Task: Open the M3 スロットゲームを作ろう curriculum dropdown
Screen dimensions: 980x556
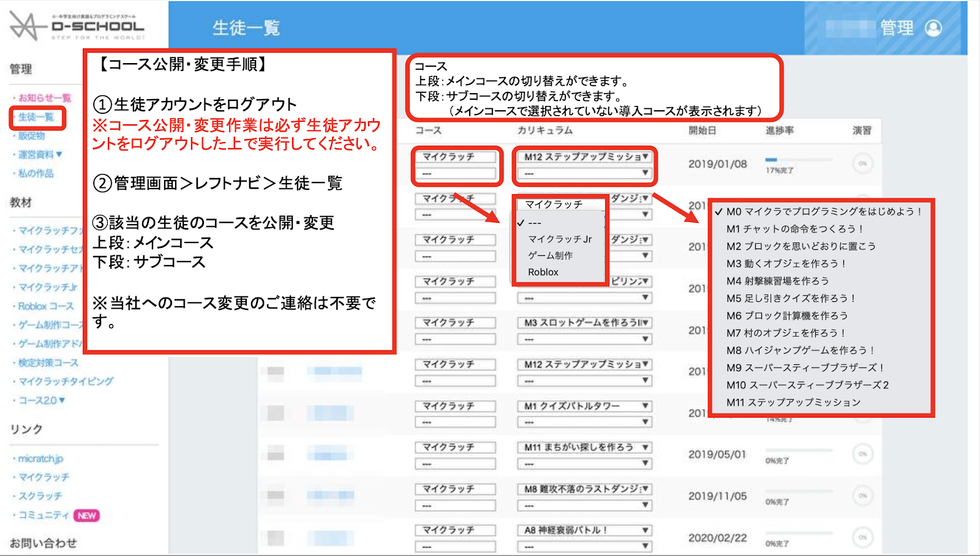Action: pyautogui.click(x=584, y=323)
